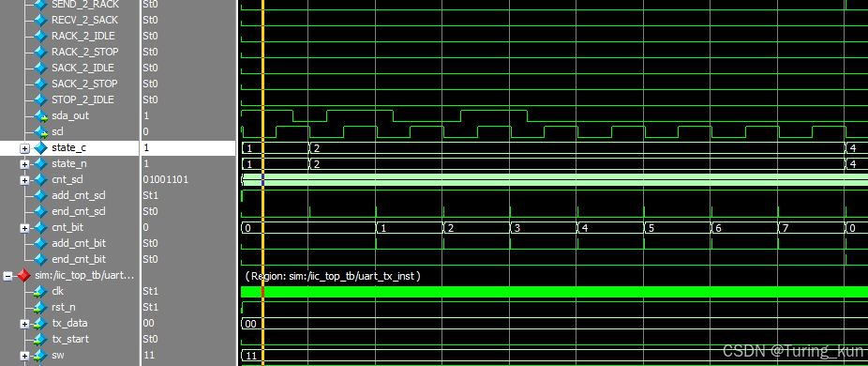Click the end_cnt_scl signal icon
Image resolution: width=868 pixels, height=366 pixels.
pyautogui.click(x=40, y=212)
